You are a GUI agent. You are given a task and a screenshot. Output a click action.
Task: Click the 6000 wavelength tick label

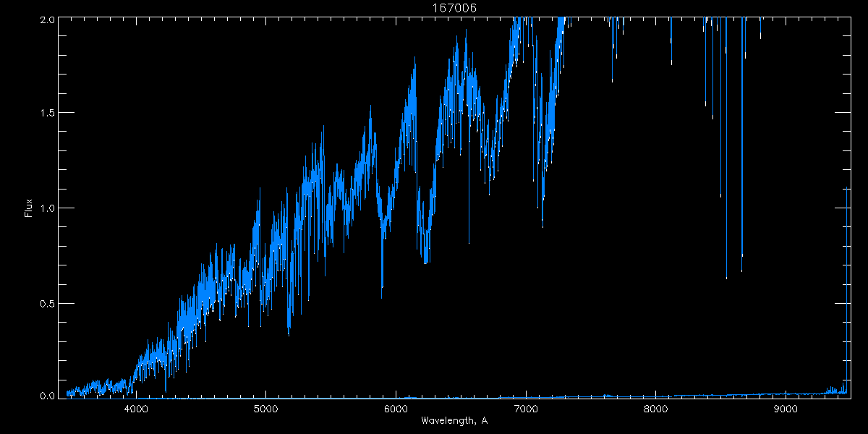pos(396,409)
